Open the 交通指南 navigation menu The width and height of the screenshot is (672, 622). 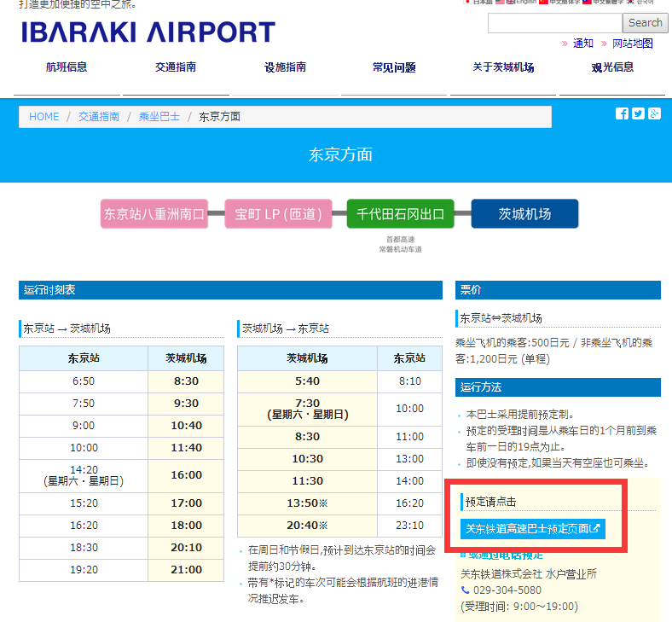point(176,67)
